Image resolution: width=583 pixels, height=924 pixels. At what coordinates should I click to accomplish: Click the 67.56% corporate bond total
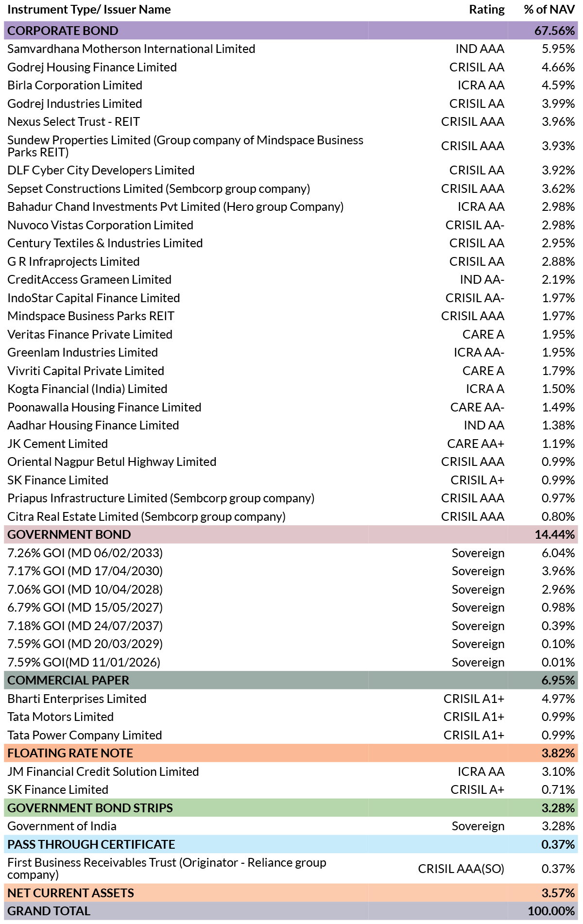(x=555, y=31)
